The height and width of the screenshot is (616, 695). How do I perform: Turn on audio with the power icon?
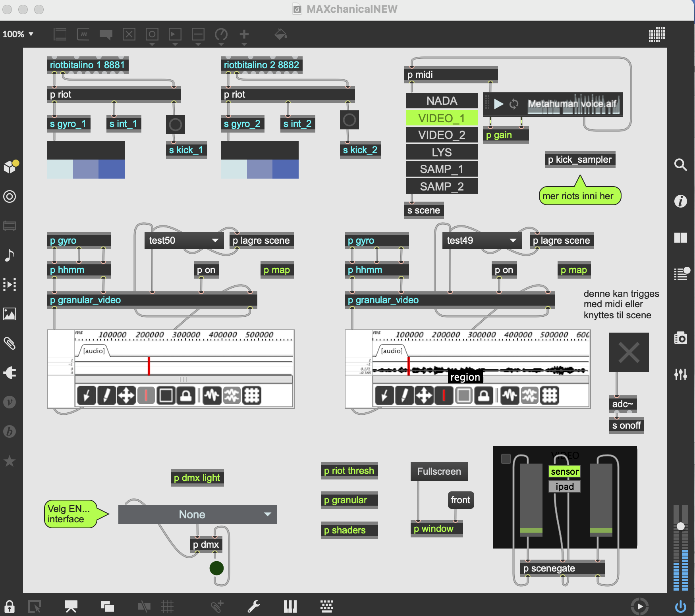(680, 606)
